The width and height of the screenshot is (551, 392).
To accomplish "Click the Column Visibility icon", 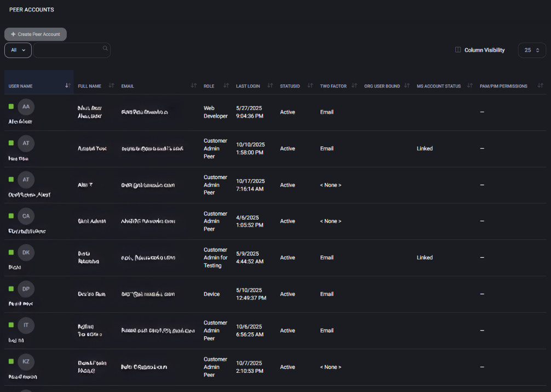I will [458, 50].
